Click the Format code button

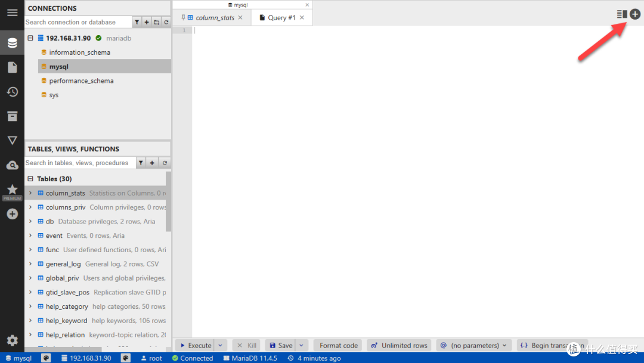(339, 345)
